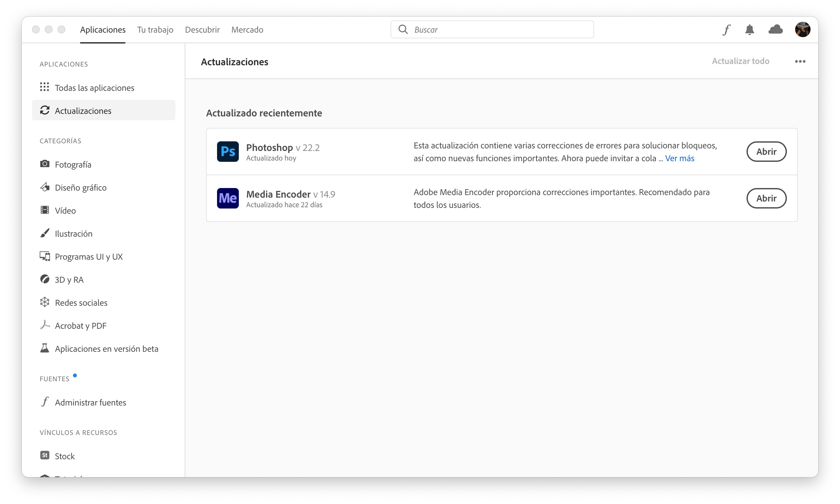The height and width of the screenshot is (504, 840).
Task: Switch to the Descubrir tab
Action: coord(202,30)
